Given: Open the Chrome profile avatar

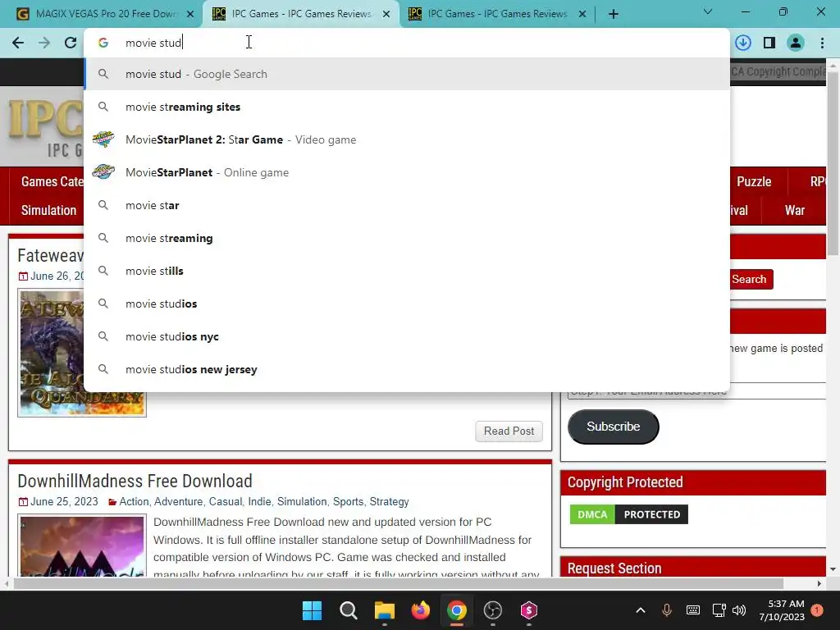Looking at the screenshot, I should coord(796,43).
